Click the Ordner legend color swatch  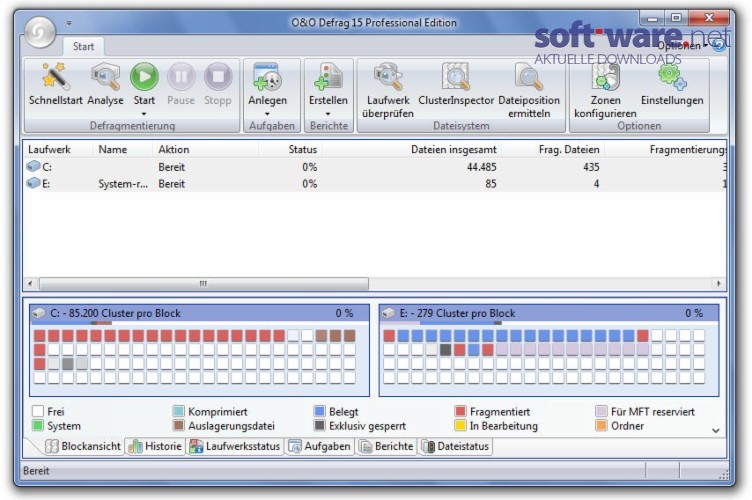pyautogui.click(x=601, y=426)
